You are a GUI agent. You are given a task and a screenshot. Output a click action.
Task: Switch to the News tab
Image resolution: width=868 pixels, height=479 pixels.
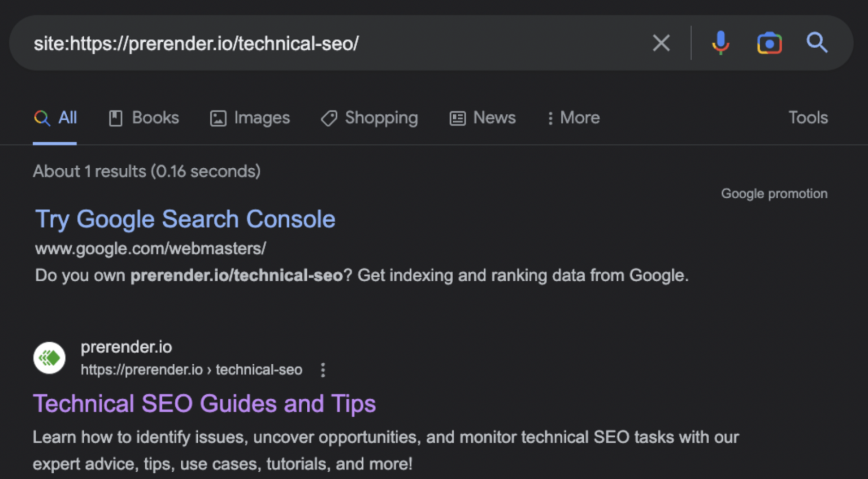click(494, 118)
